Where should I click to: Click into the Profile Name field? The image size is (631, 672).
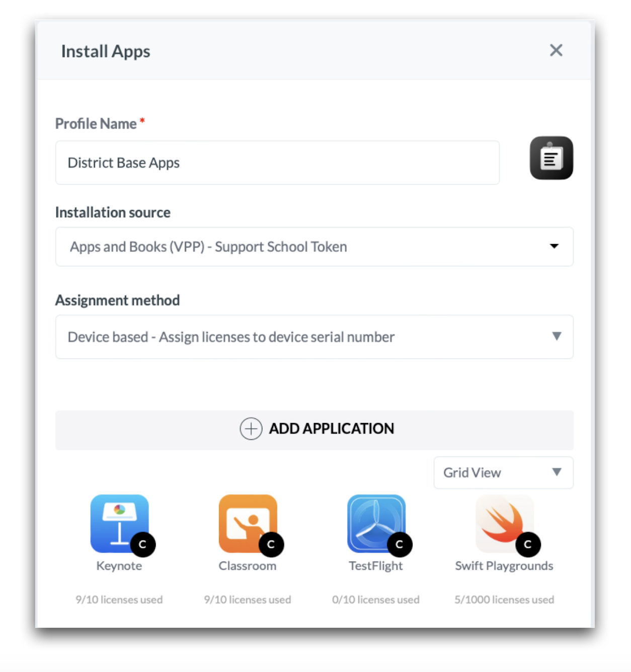point(277,162)
